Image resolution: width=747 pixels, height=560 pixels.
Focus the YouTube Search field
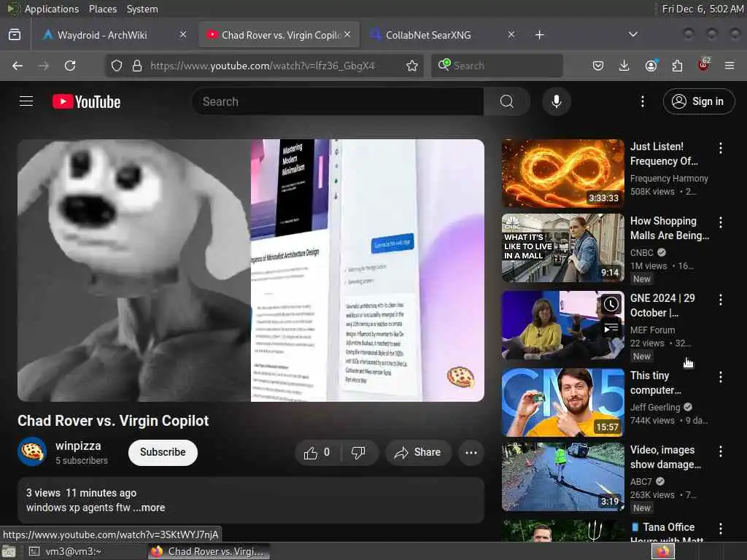coord(338,101)
